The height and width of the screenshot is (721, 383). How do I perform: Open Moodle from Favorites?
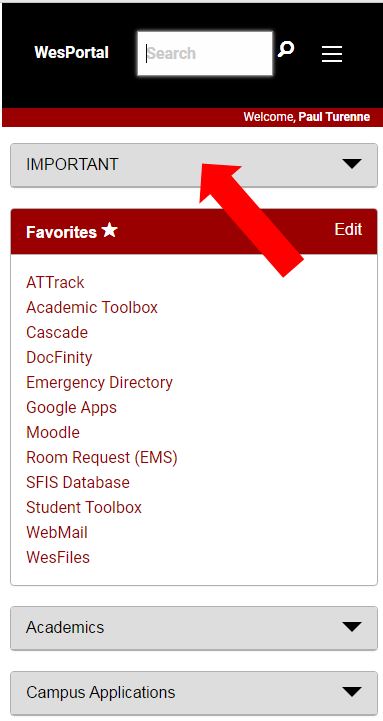pyautogui.click(x=53, y=433)
